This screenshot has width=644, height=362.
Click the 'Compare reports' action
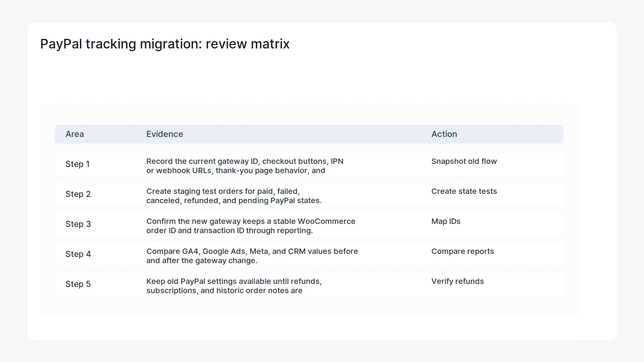(x=463, y=251)
